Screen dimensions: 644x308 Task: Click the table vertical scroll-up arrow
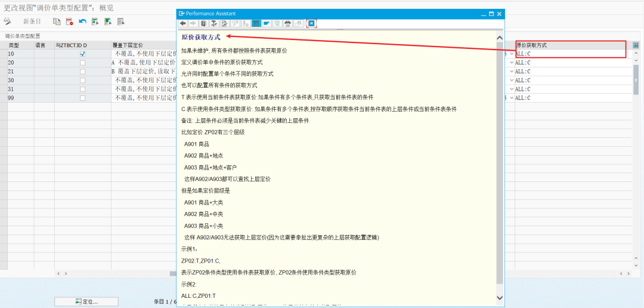(636, 54)
